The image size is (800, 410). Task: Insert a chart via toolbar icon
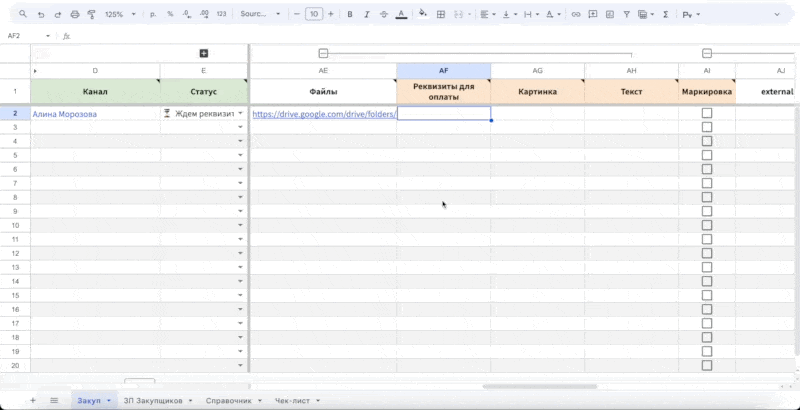pos(610,14)
